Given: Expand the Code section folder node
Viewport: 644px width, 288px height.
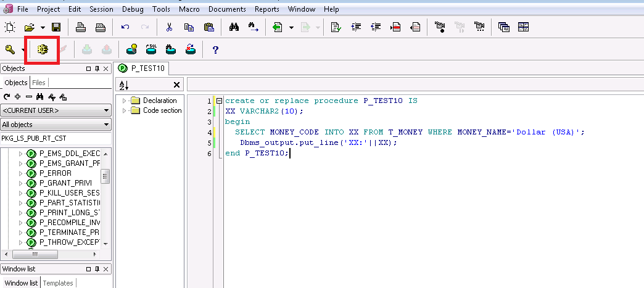Looking at the screenshot, I should coord(125,110).
